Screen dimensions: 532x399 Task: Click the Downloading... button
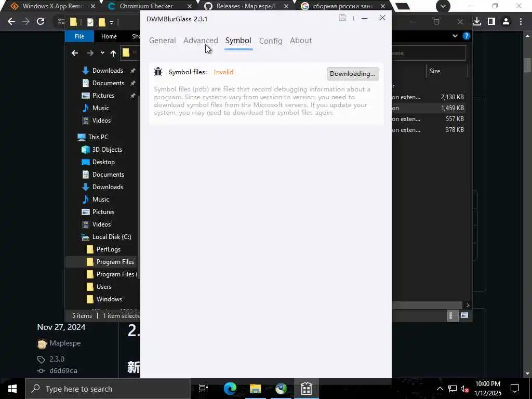pos(353,74)
